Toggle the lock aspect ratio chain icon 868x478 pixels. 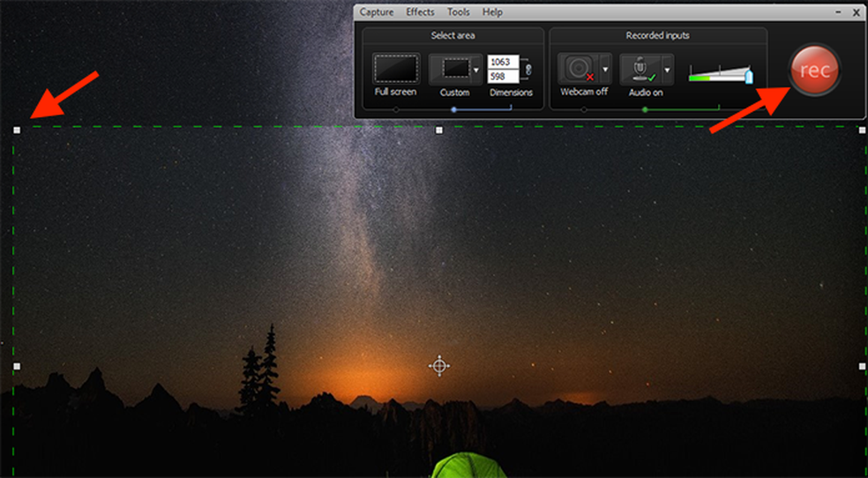[528, 69]
